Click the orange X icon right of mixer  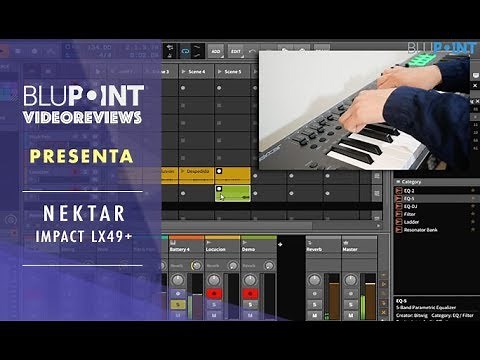pos(383,312)
